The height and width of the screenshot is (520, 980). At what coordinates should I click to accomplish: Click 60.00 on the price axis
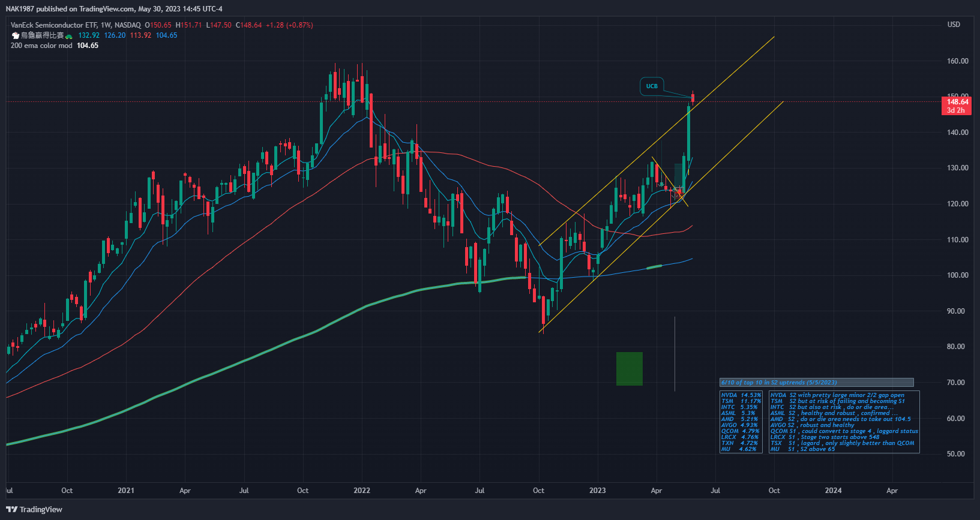click(x=955, y=419)
